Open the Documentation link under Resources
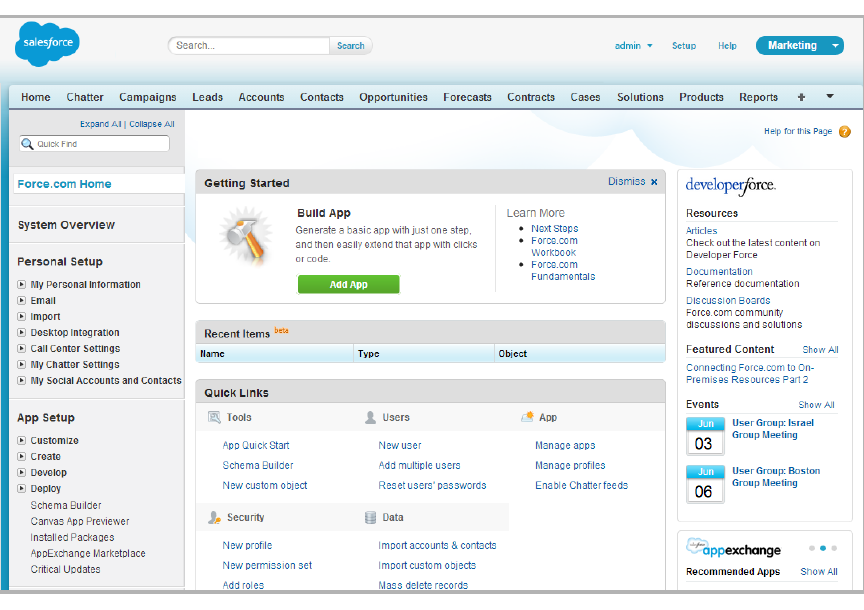The height and width of the screenshot is (610, 864). coord(719,271)
